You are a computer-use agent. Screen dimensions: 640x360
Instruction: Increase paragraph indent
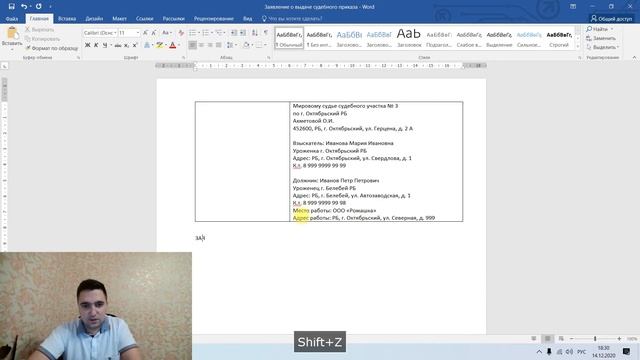click(242, 33)
